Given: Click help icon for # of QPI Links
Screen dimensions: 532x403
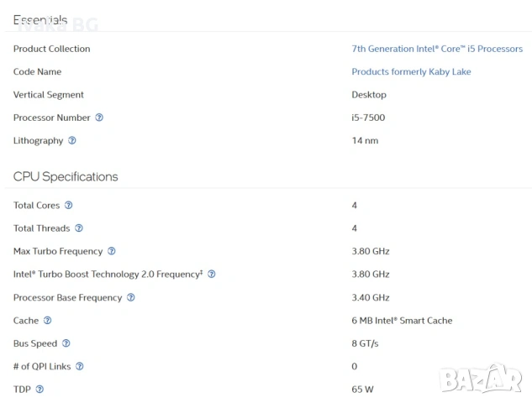Looking at the screenshot, I should click(80, 366).
